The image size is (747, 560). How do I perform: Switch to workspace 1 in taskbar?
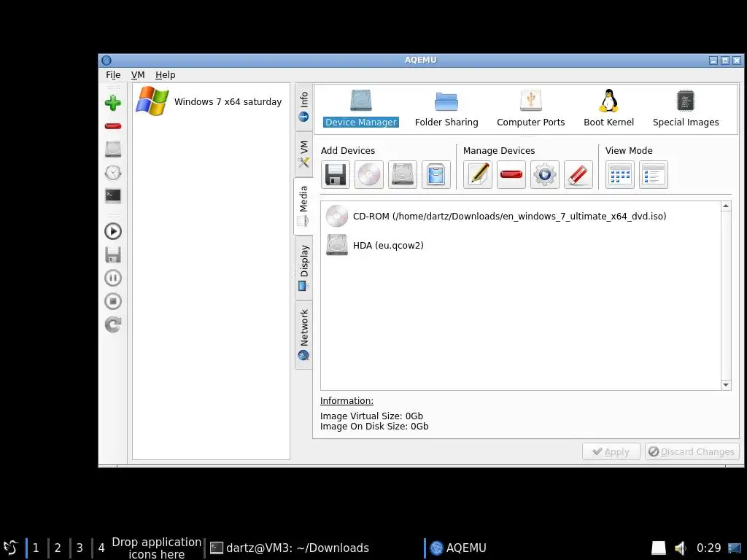point(36,548)
